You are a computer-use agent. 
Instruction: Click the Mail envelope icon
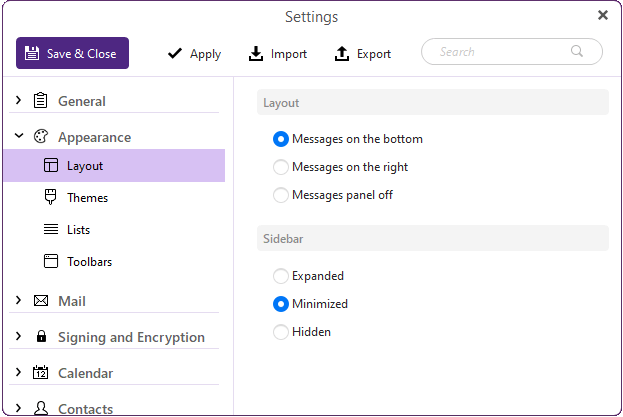coord(41,301)
